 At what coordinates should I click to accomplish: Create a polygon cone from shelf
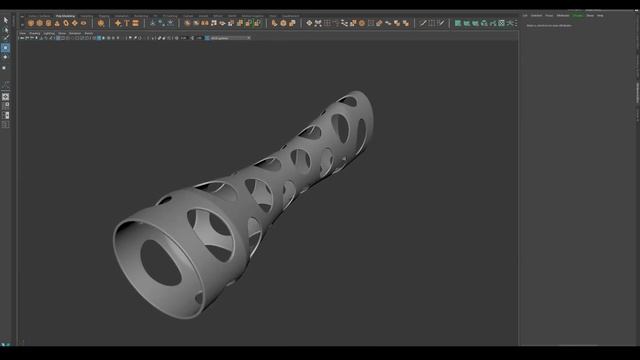(57, 23)
